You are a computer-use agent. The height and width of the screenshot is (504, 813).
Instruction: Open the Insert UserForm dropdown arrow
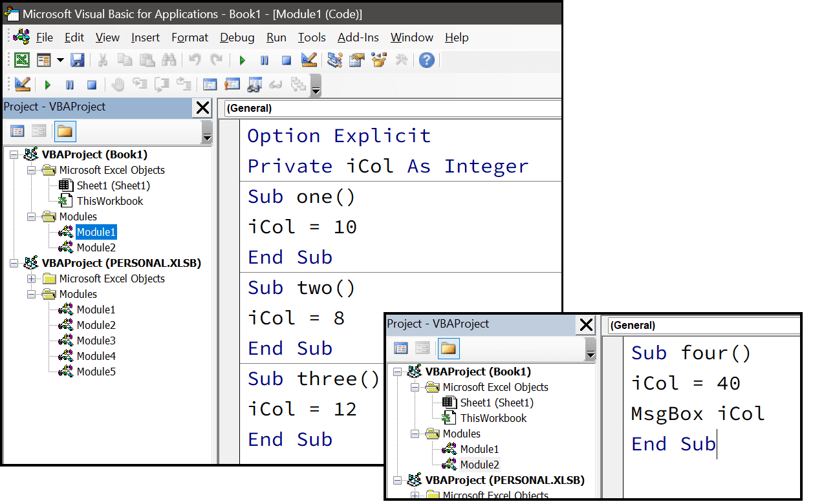pos(60,59)
